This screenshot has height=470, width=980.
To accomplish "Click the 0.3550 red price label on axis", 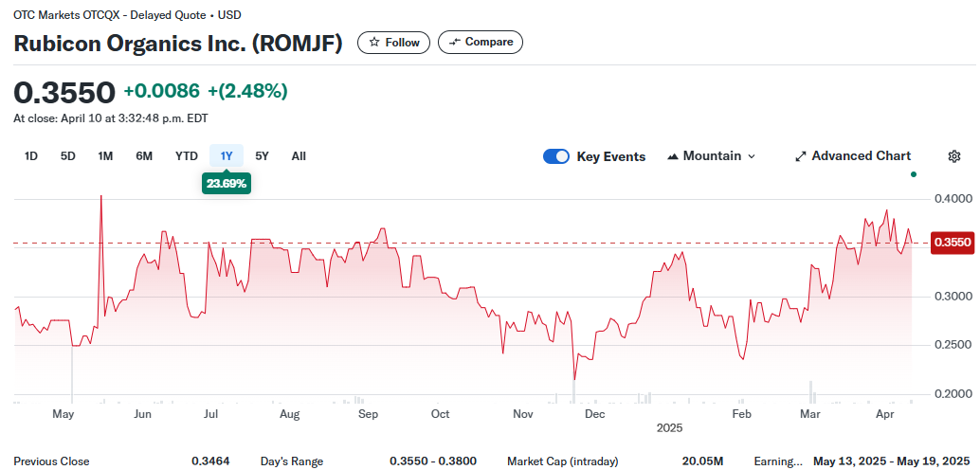I will click(953, 243).
